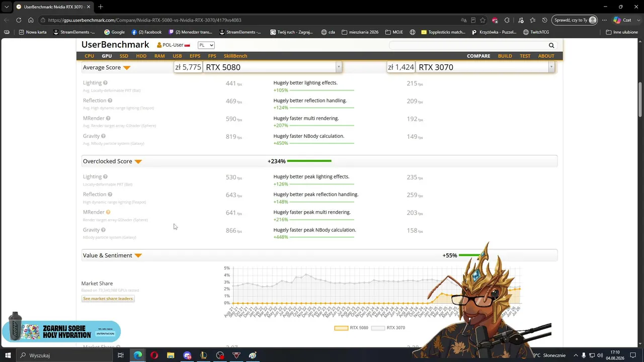This screenshot has height=362, width=644.
Task: Click the RTX 3070 legend swatch in chart
Action: point(378,328)
